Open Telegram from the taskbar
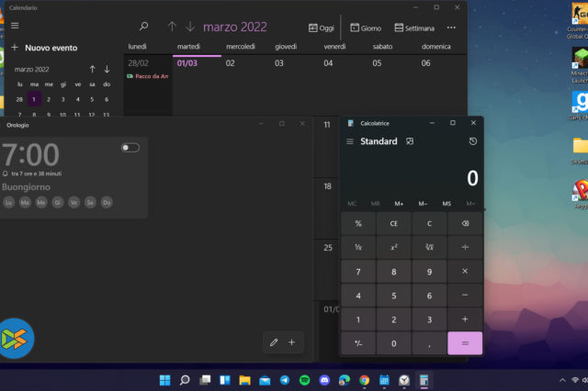588x391 pixels. coord(285,380)
